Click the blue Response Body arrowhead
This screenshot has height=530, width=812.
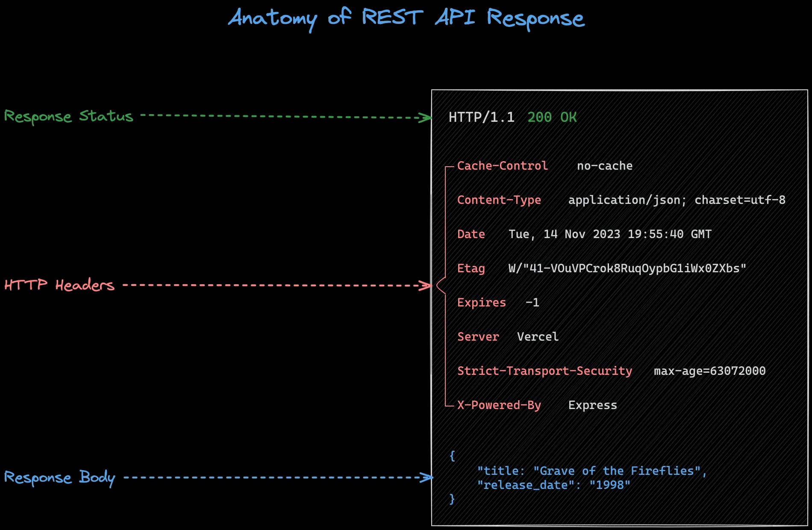coord(427,477)
